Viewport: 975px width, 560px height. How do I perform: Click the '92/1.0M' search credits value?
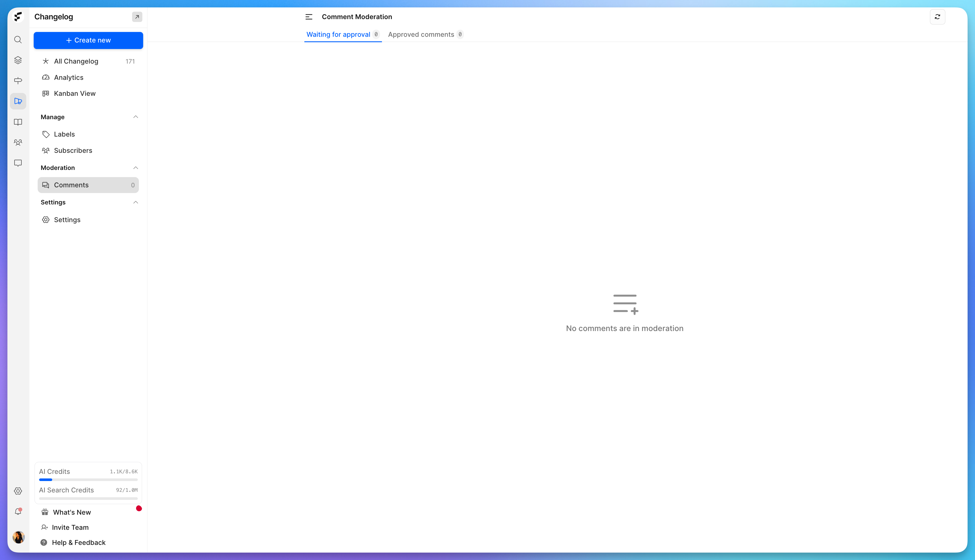click(127, 490)
